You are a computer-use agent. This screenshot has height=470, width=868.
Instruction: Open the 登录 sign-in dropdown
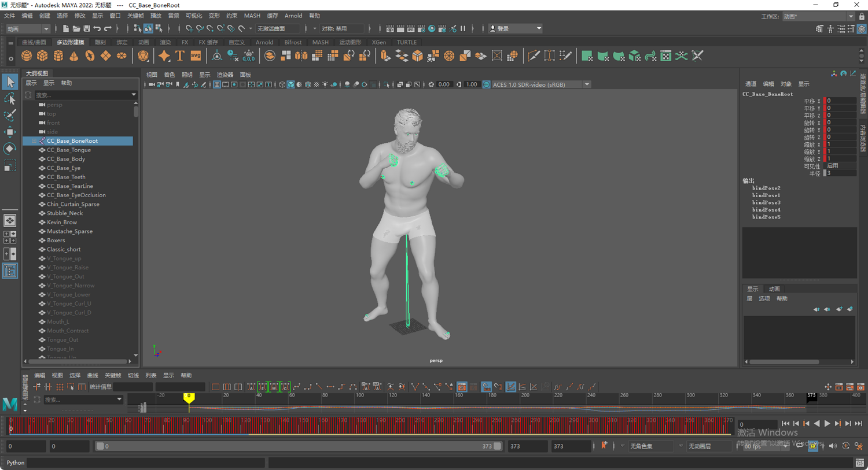click(x=516, y=28)
